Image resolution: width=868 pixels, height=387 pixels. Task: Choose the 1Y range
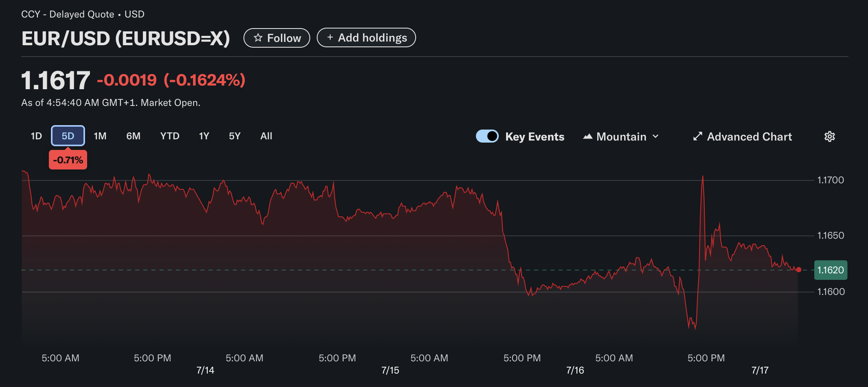(204, 136)
